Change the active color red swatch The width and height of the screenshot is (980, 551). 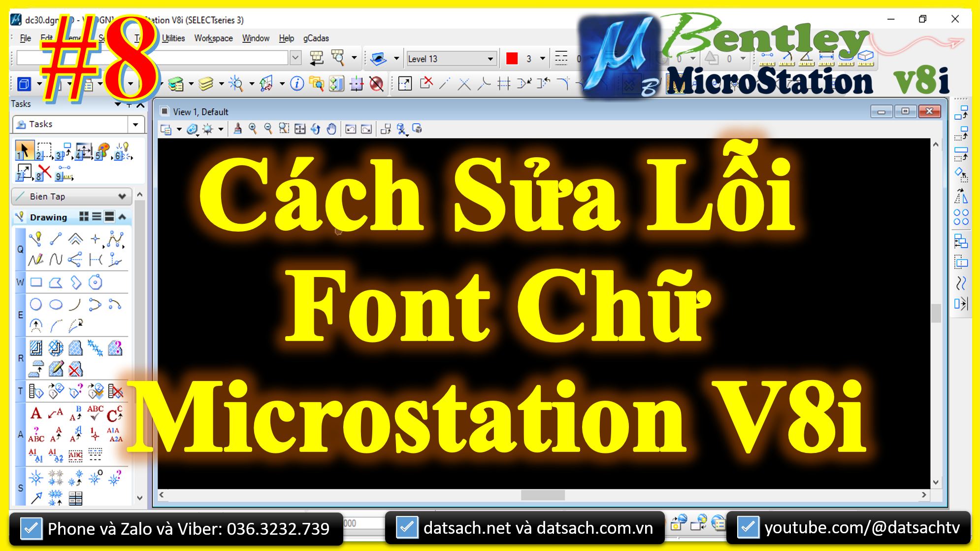513,58
